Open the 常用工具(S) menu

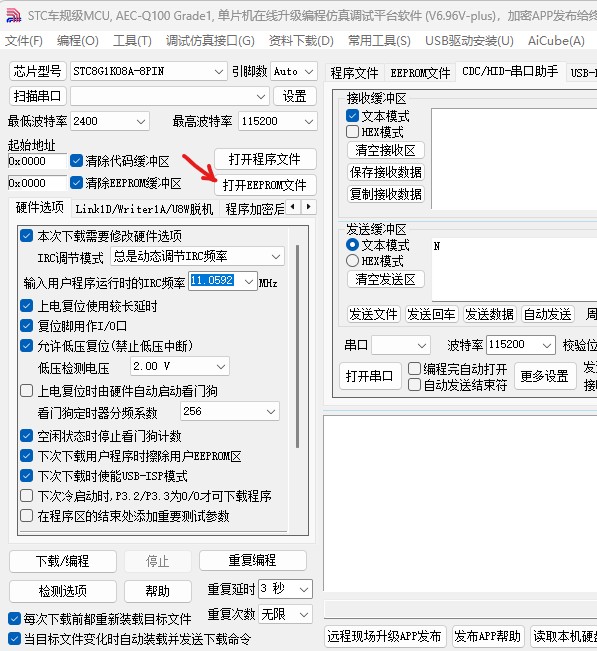tap(379, 41)
